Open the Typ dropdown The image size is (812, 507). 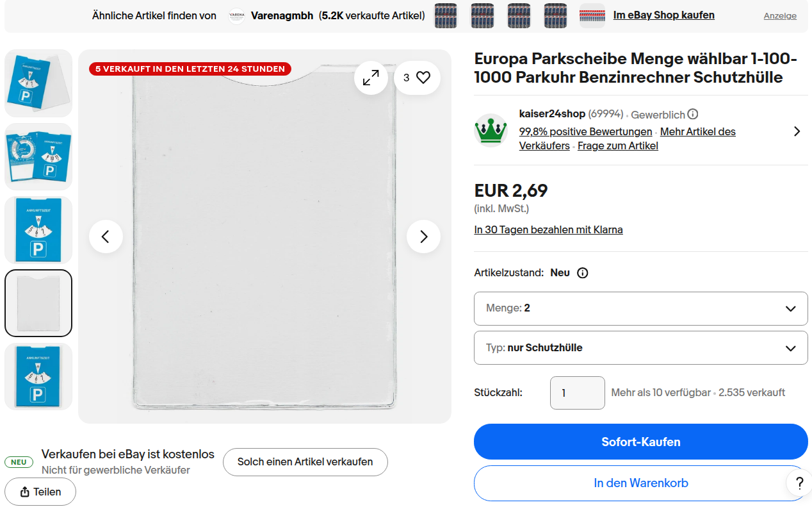coord(640,348)
